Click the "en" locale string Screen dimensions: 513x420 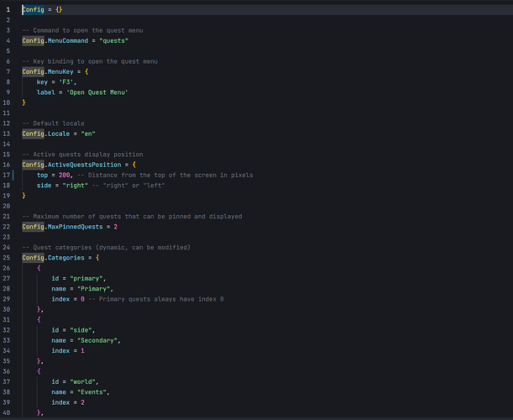tap(88, 134)
